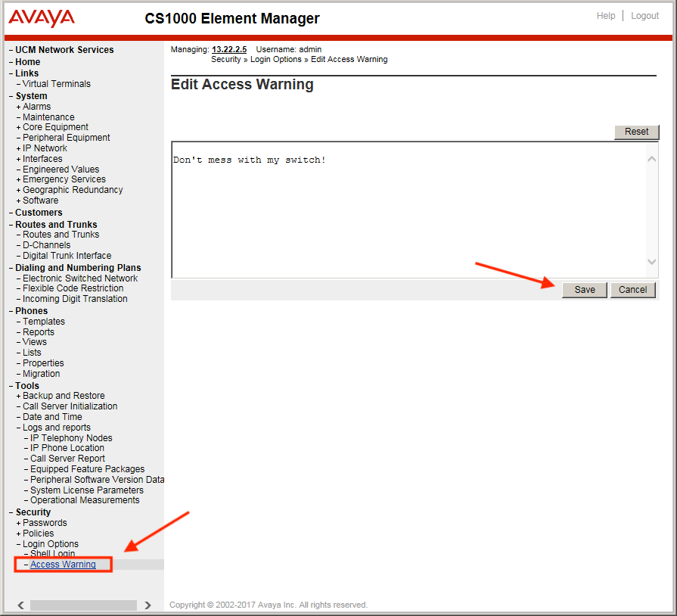The height and width of the screenshot is (616, 677).
Task: Cancel editing the access warning
Action: 632,290
